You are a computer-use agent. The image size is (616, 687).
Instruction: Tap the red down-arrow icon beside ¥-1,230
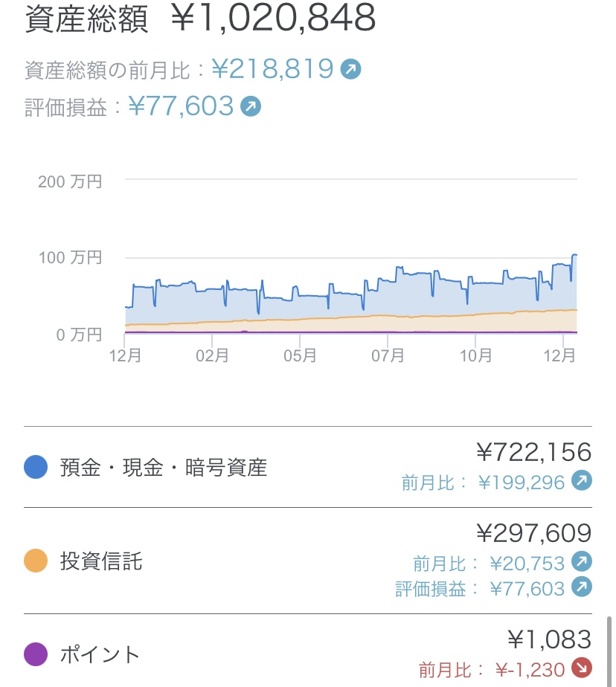pyautogui.click(x=581, y=668)
